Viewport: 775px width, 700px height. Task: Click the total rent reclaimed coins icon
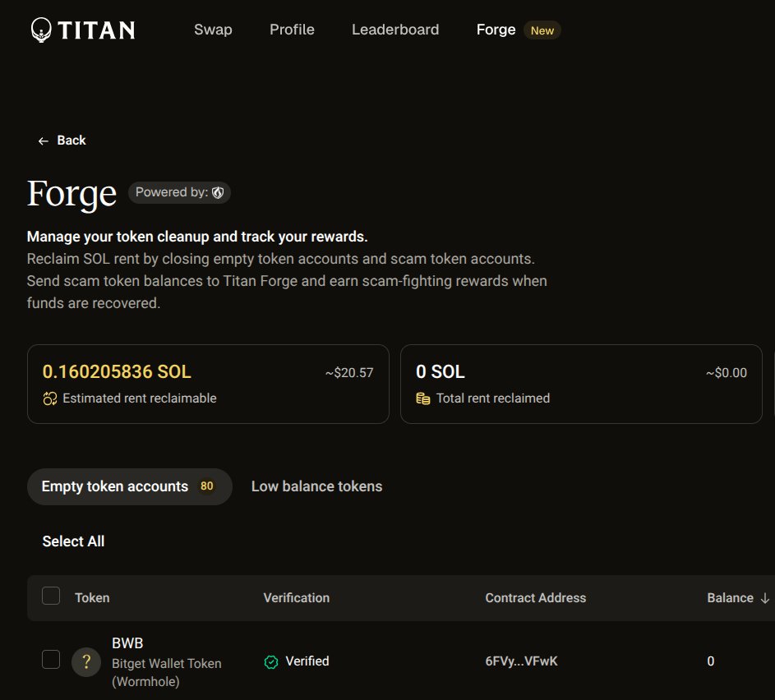[423, 398]
